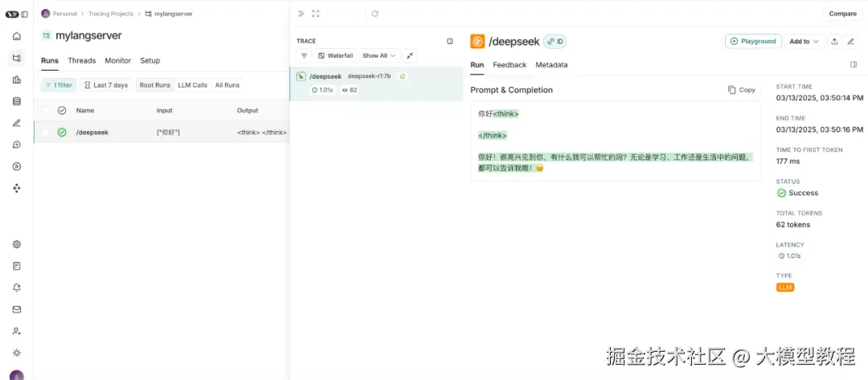This screenshot has width=868, height=380.
Task: Click the 62 tokens value
Action: click(793, 225)
